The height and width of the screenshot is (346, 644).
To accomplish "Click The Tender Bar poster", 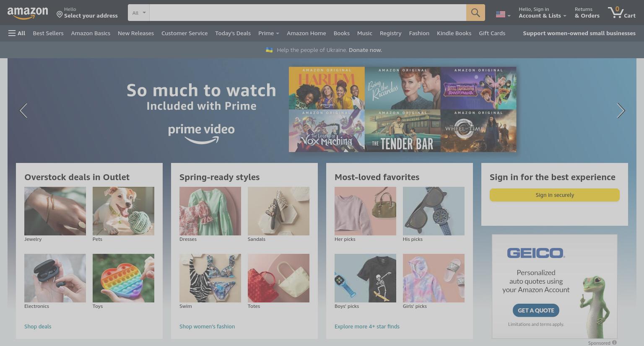I will point(402,131).
